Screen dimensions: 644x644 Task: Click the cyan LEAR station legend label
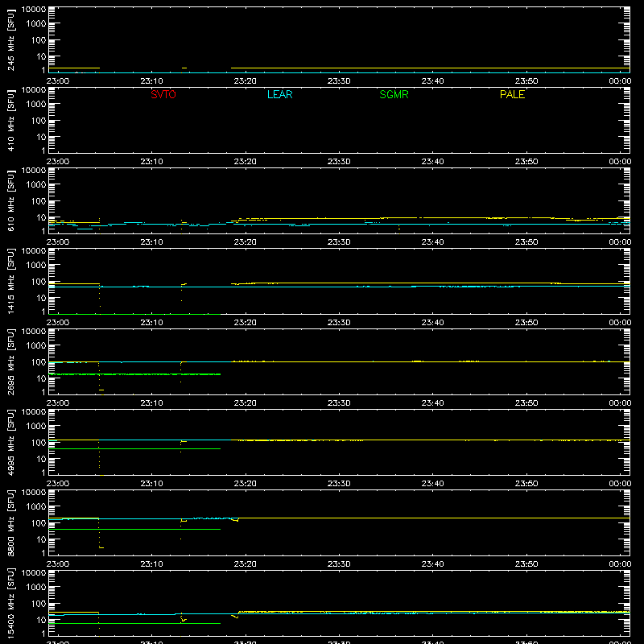pyautogui.click(x=279, y=94)
